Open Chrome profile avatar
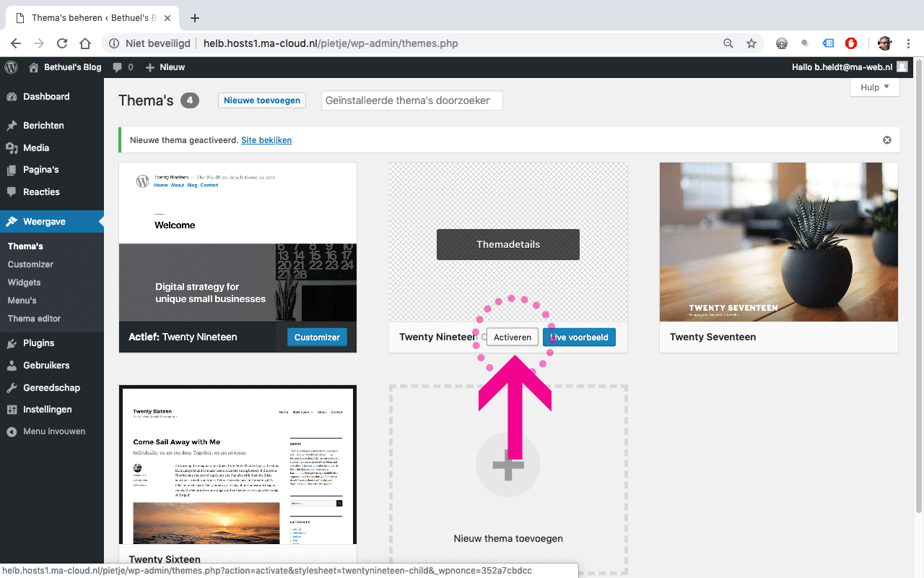 pos(884,43)
